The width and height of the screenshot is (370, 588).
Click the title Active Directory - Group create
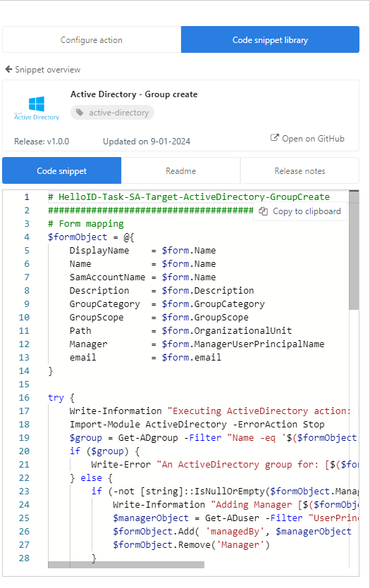(134, 94)
